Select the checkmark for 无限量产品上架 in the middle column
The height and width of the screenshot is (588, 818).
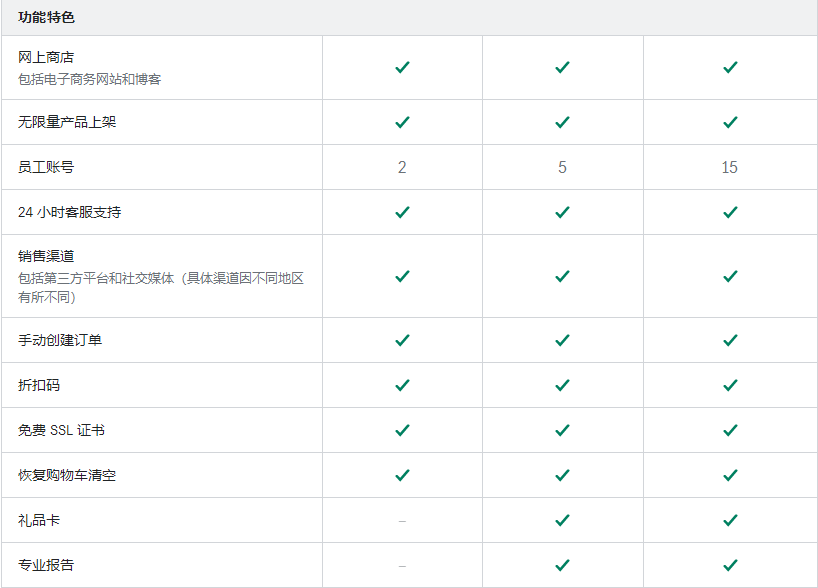click(564, 121)
